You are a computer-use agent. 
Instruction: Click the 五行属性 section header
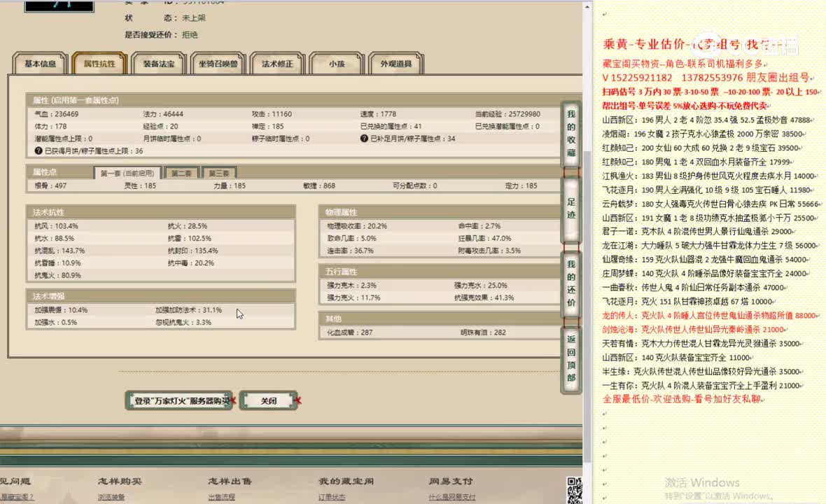pos(440,271)
